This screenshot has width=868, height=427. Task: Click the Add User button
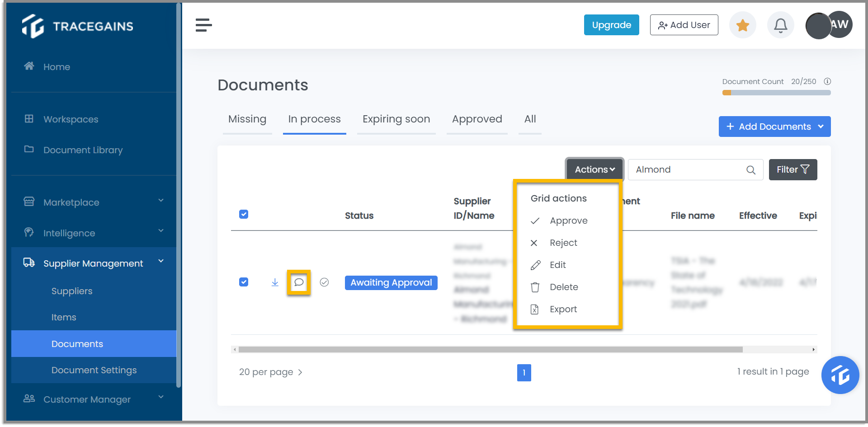(x=684, y=25)
